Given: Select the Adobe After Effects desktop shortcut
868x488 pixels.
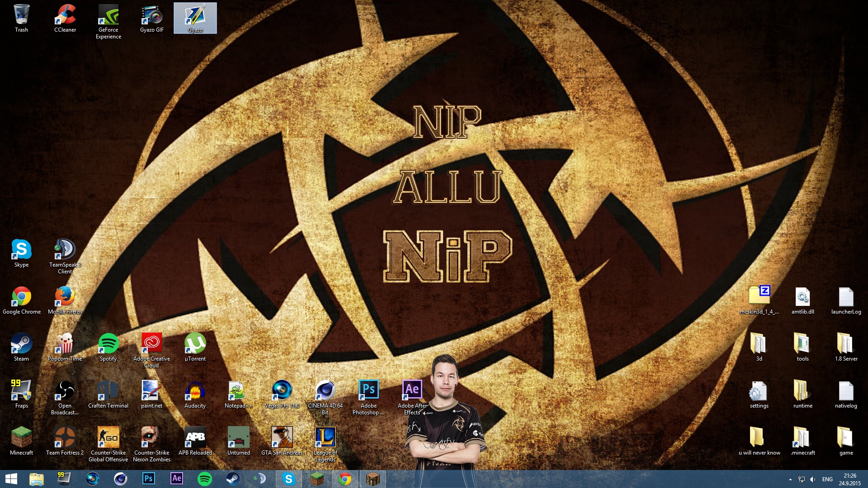Looking at the screenshot, I should (412, 397).
